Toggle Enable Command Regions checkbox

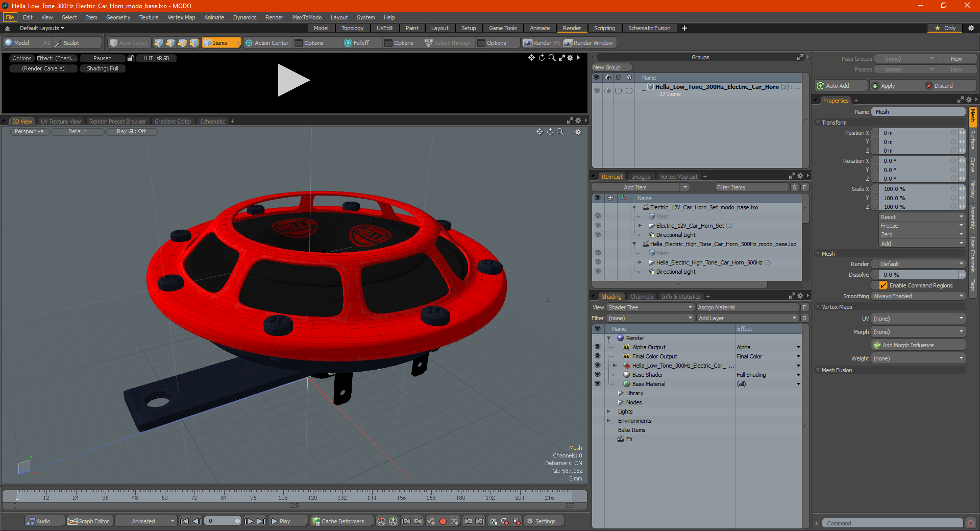883,285
